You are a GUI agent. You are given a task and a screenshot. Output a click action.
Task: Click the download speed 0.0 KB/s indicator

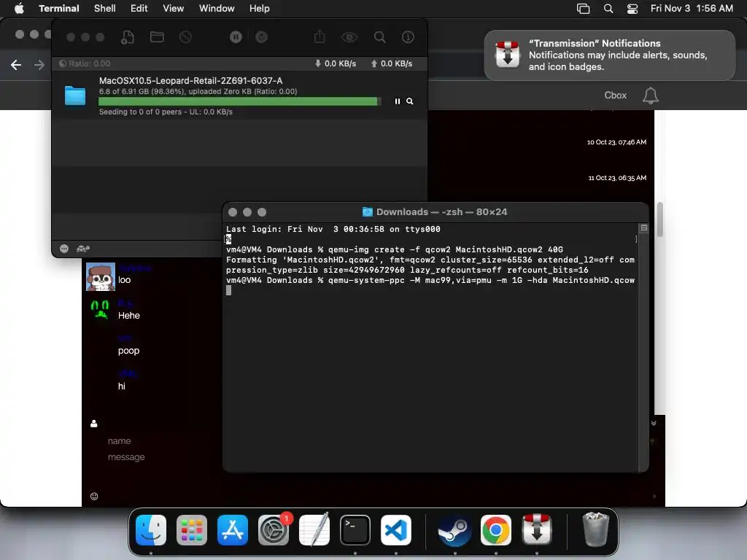[x=336, y=63]
